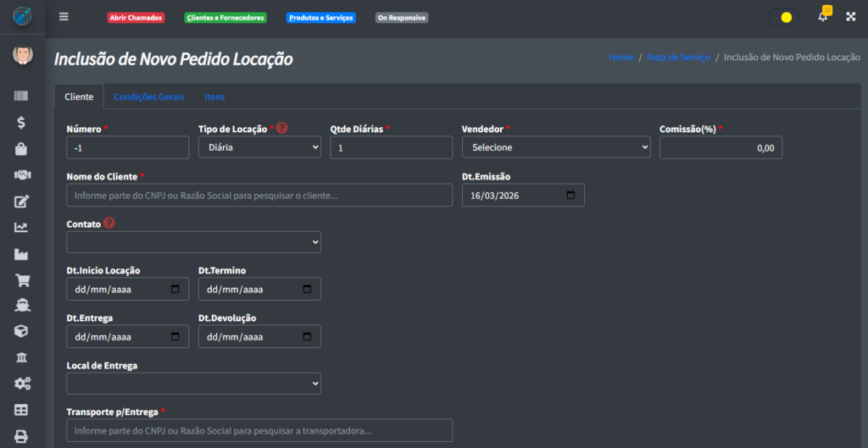Open the dollar sign financial menu
Image resolution: width=868 pixels, height=448 pixels.
tap(22, 123)
